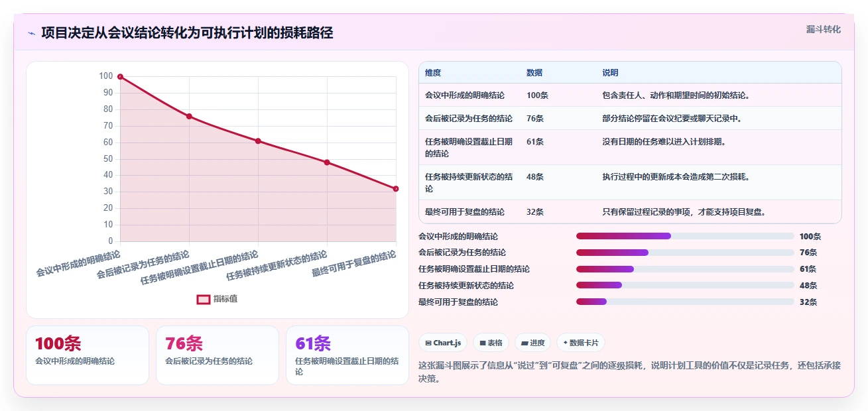This screenshot has width=868, height=411.
Task: Select the chart data point at value 61
Action: click(258, 141)
